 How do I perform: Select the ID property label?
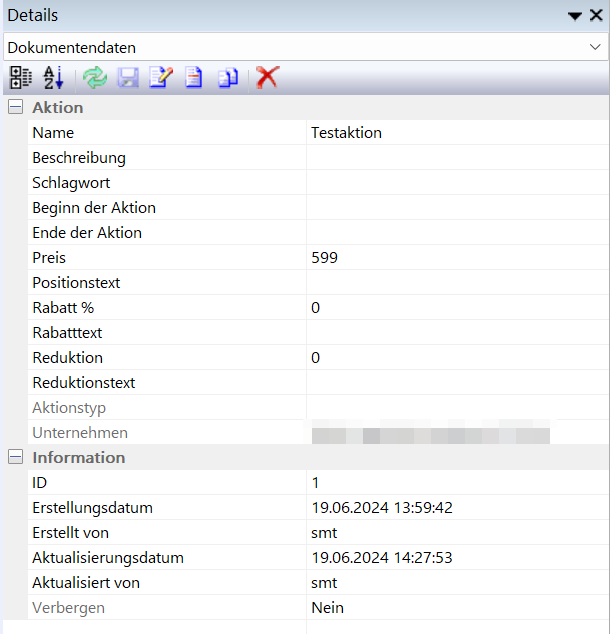pyautogui.click(x=40, y=483)
